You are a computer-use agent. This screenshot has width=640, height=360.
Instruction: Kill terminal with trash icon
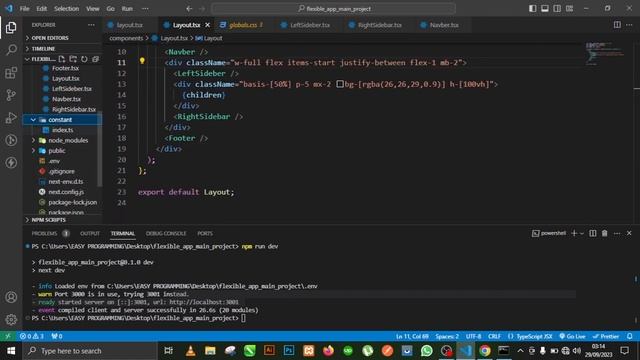click(x=604, y=233)
